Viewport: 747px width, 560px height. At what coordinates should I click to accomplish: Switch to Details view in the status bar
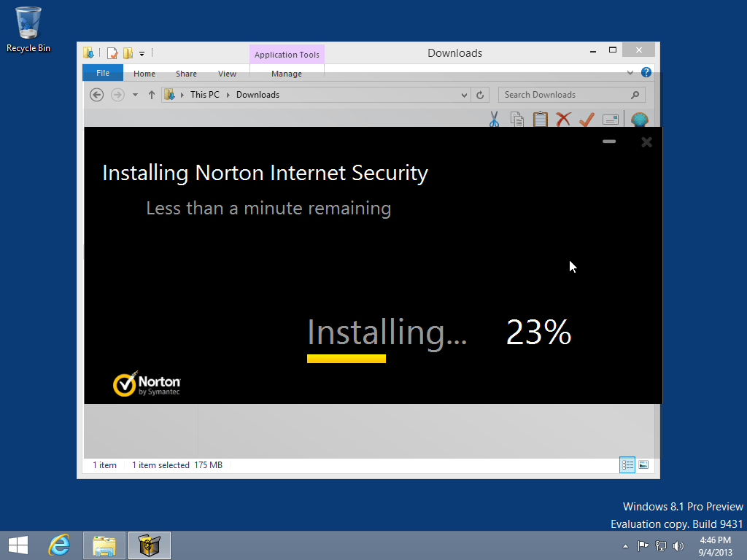[x=627, y=464]
